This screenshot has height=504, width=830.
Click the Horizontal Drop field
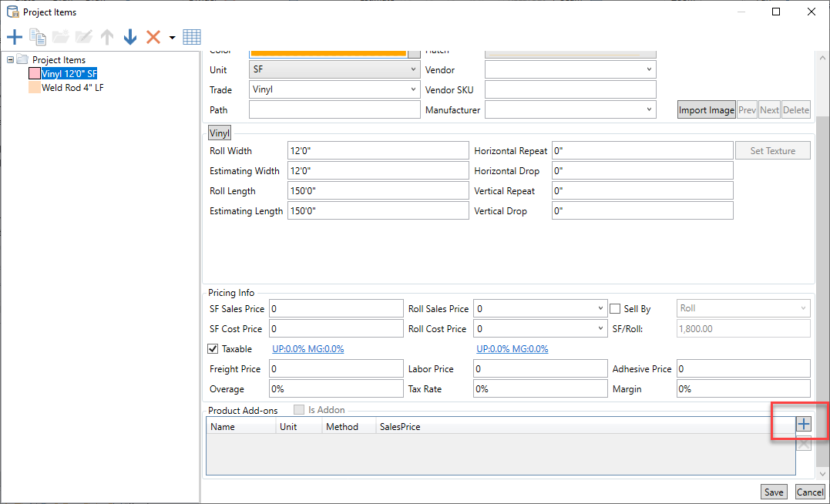click(643, 170)
